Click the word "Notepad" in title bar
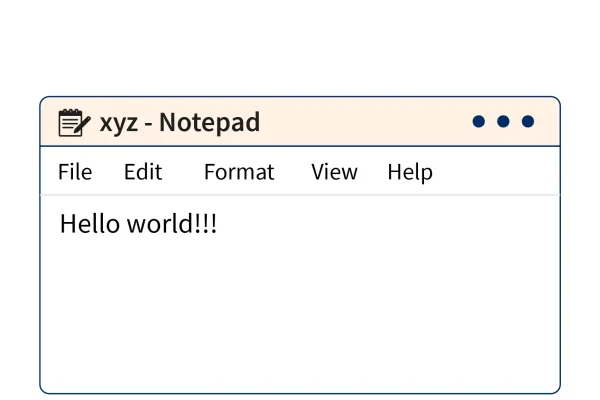The width and height of the screenshot is (600, 400). 210,123
